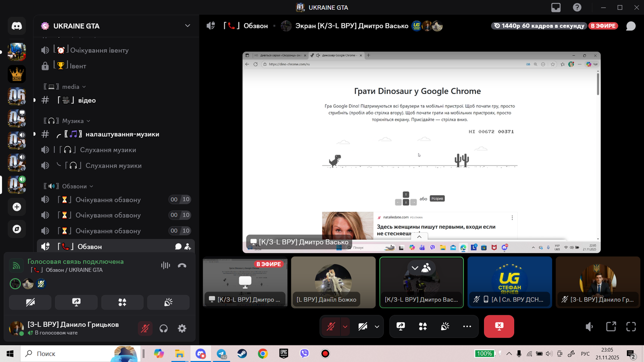Open Discord help question mark icon
The height and width of the screenshot is (362, 644).
point(577,8)
